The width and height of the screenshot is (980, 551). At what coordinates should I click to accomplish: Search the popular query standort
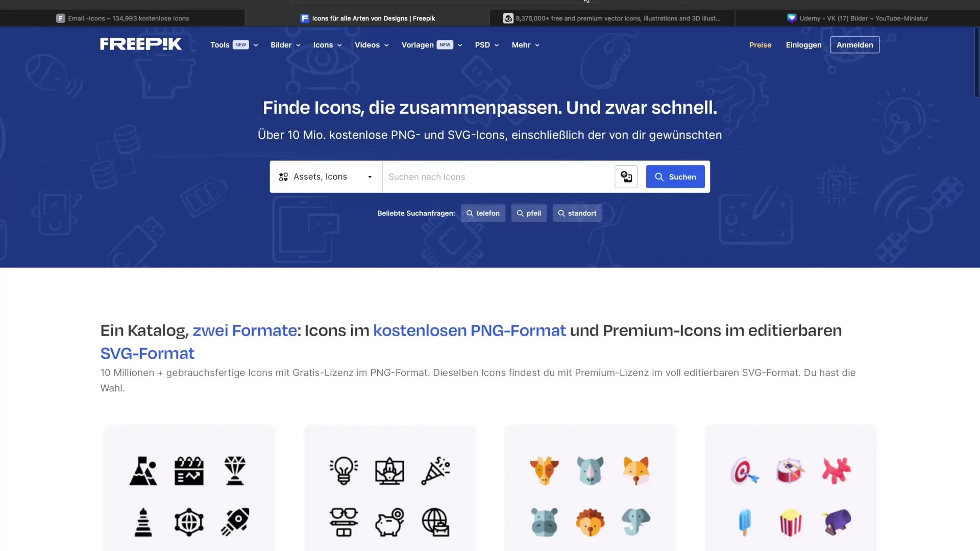(577, 213)
